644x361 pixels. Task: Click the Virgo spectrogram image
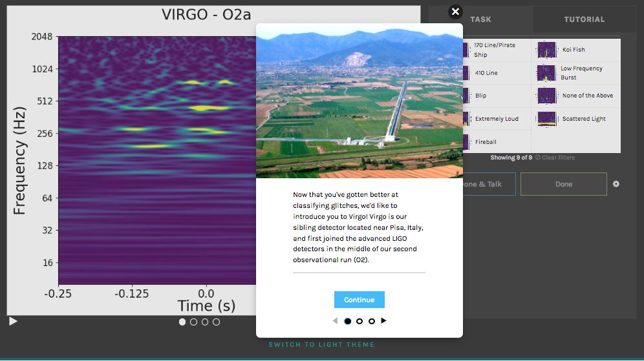click(131, 160)
